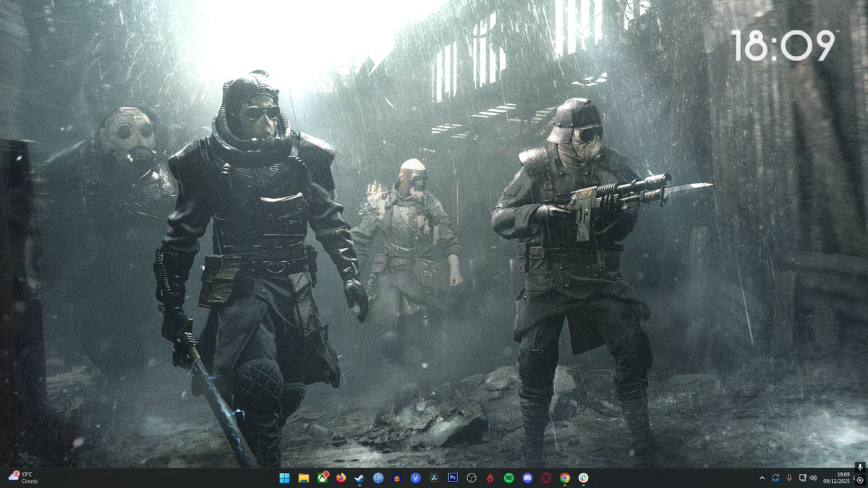Click the network icon in the system tray
Image resolution: width=868 pixels, height=488 pixels.
[x=802, y=478]
